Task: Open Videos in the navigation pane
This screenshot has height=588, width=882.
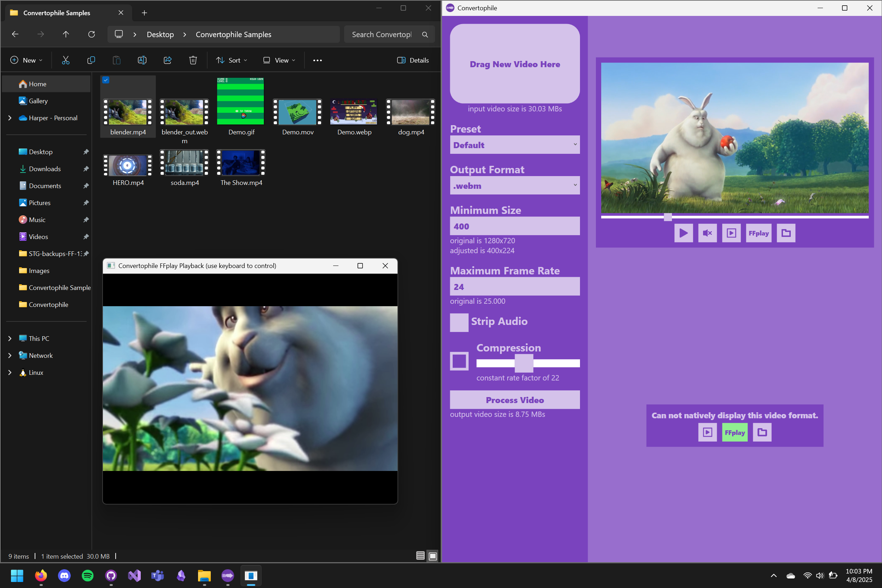Action: point(46,237)
